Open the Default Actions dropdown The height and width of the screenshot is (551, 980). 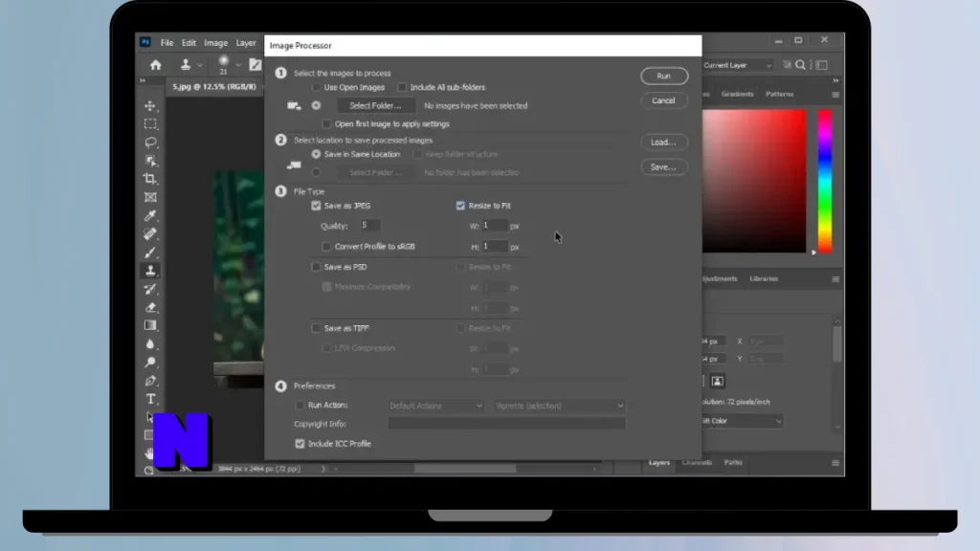point(435,406)
